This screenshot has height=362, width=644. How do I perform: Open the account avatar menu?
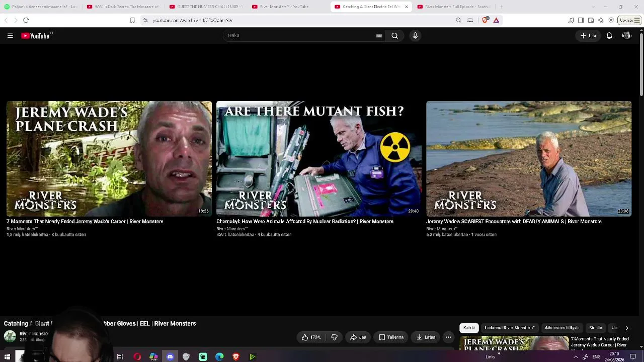coord(626,36)
